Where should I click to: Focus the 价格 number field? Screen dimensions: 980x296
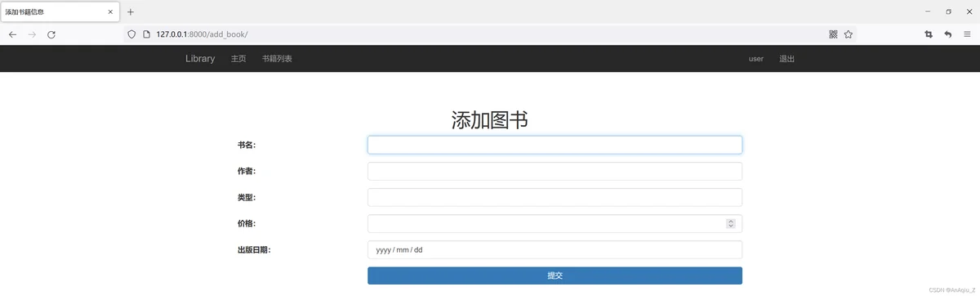555,223
